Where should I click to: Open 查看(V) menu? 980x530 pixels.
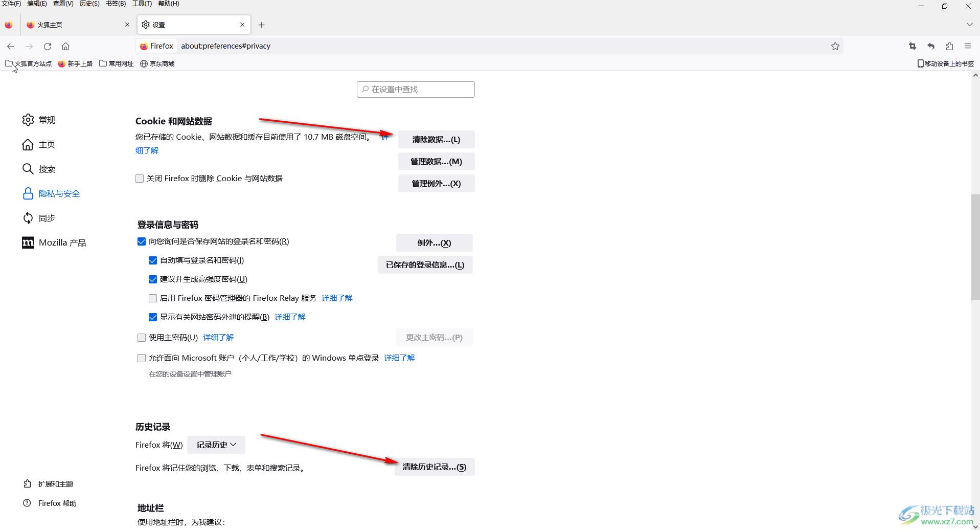(x=63, y=4)
